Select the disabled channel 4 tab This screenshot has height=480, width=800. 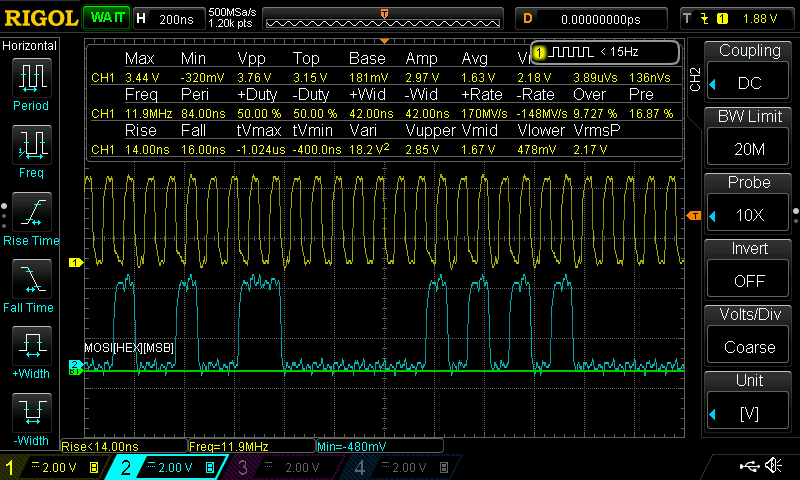[403, 467]
